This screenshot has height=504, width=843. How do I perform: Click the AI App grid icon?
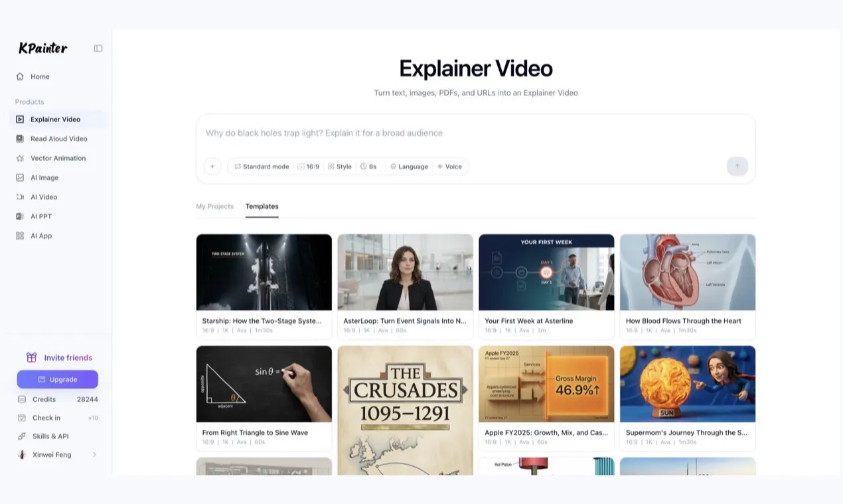click(20, 235)
